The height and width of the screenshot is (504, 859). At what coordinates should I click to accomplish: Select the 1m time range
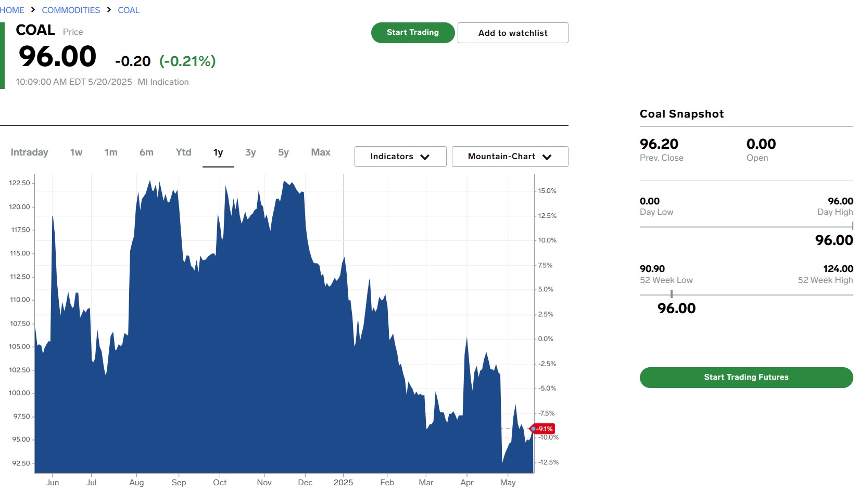click(111, 152)
